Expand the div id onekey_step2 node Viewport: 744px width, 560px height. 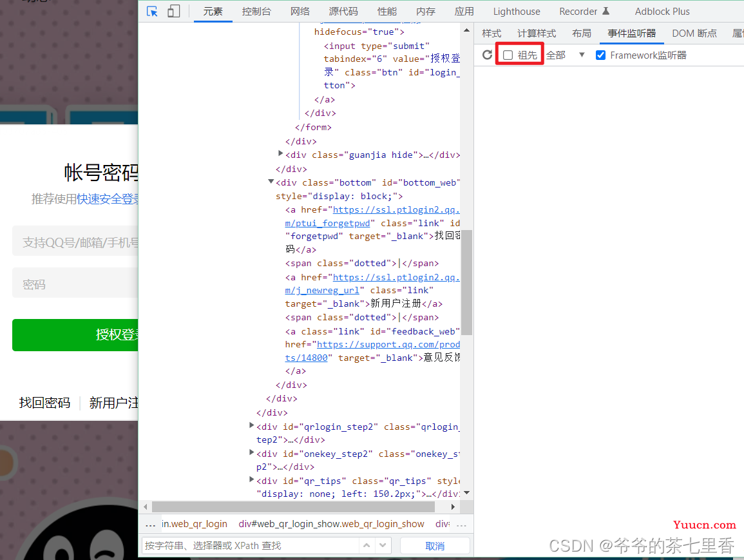pyautogui.click(x=251, y=452)
